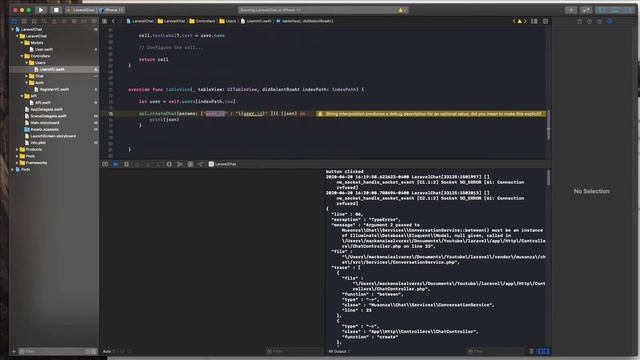640x360 pixels.
Task: Open the Issue navigator
Action: [x=54, y=21]
